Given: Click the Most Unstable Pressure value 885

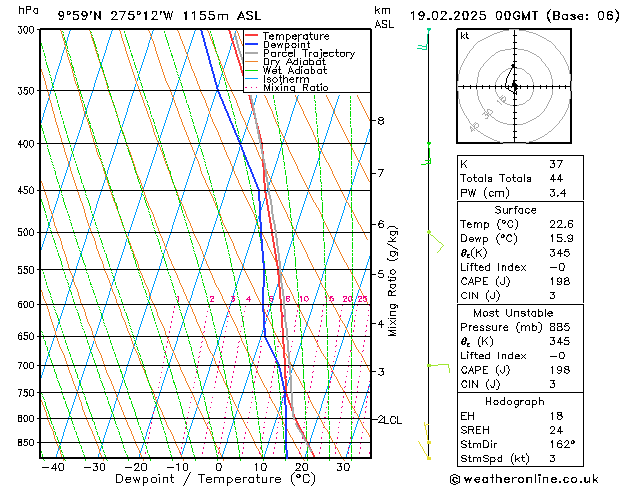Looking at the screenshot, I should tap(560, 327).
